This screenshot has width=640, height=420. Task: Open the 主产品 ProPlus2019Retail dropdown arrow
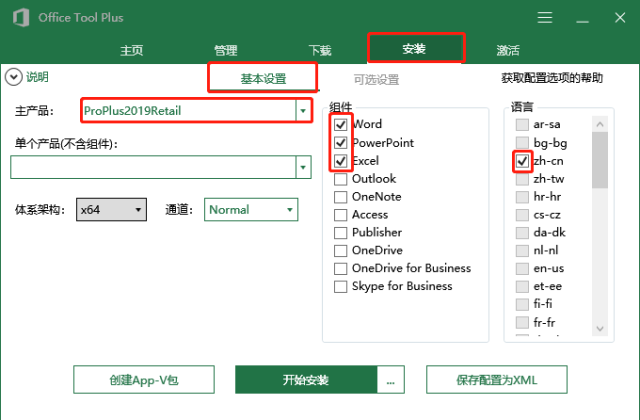[303, 111]
